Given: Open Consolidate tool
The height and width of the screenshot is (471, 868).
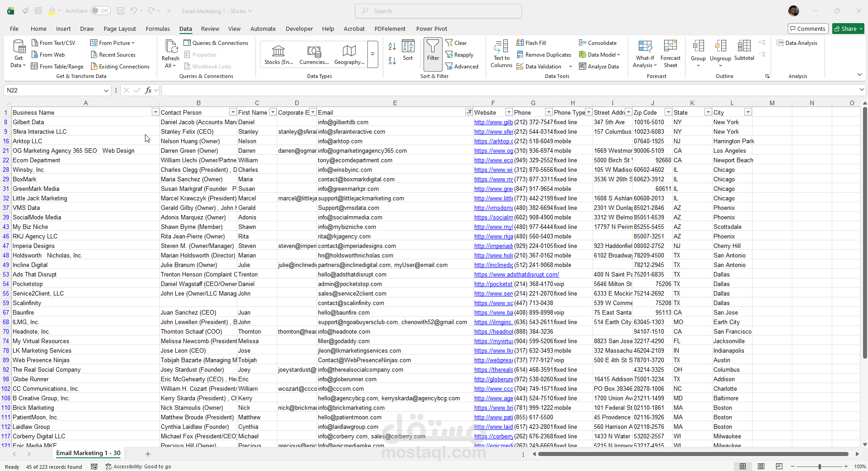Looking at the screenshot, I should (x=598, y=43).
